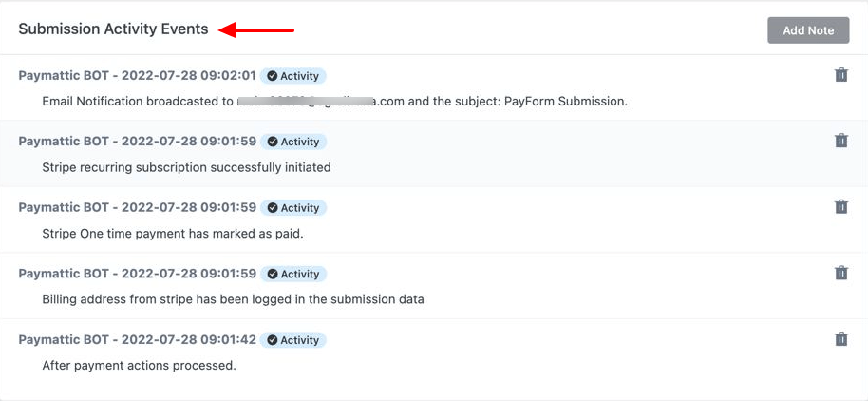Click the Activity badge on the 09:01:42 entry
This screenshot has height=401, width=868.
[x=293, y=340]
